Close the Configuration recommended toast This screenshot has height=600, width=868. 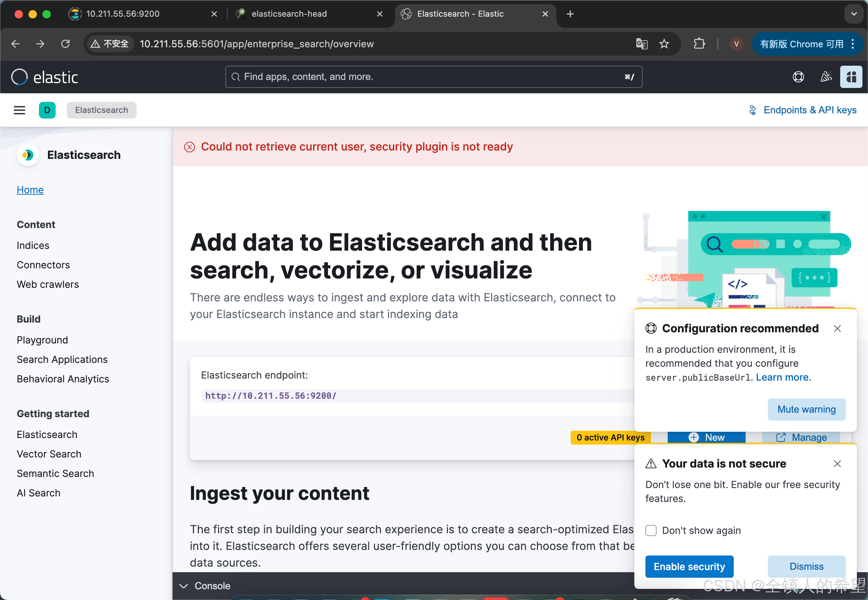837,329
